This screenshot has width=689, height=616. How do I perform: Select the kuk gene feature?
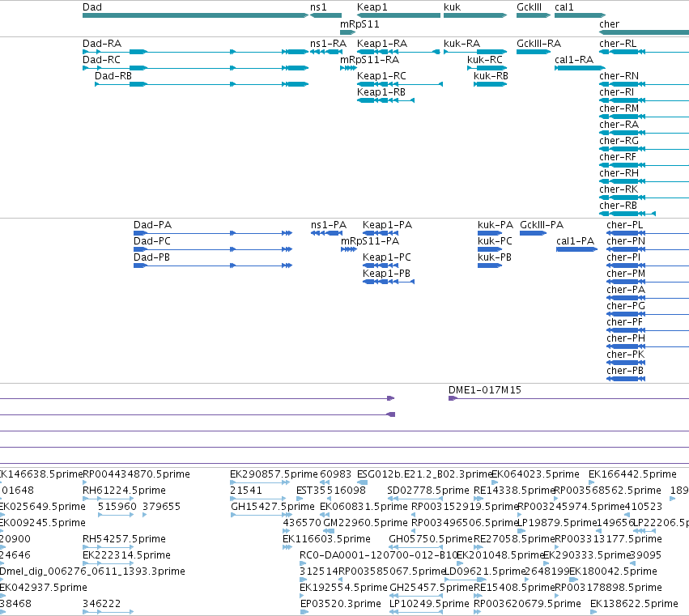click(x=475, y=15)
